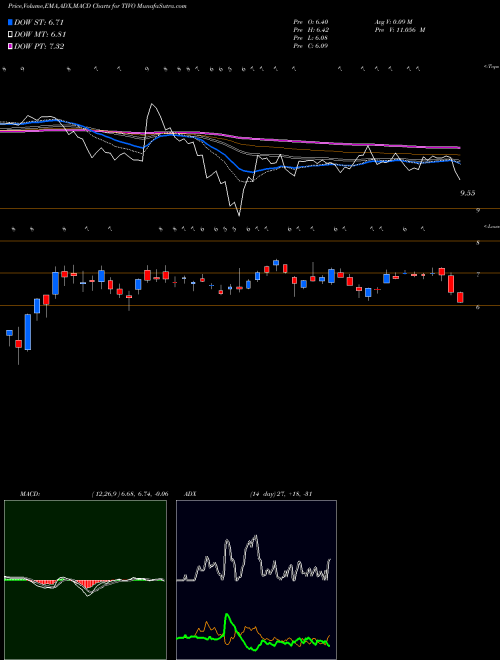Click the 'Pre O: 6.40' value

311,22
